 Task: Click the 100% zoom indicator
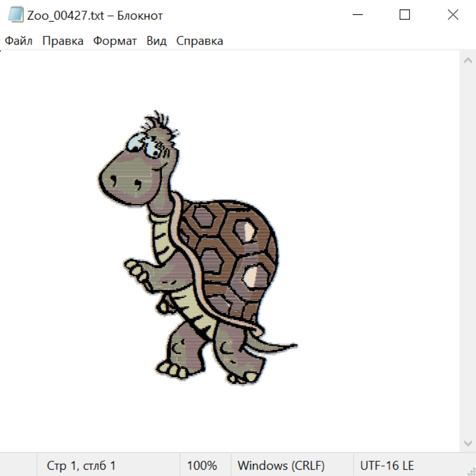point(202,465)
